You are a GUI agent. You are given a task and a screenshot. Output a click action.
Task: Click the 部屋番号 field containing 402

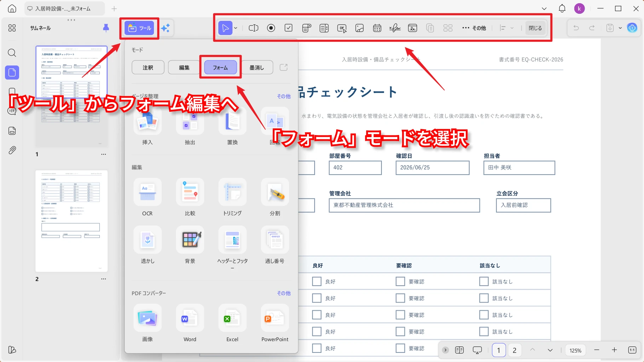click(355, 168)
